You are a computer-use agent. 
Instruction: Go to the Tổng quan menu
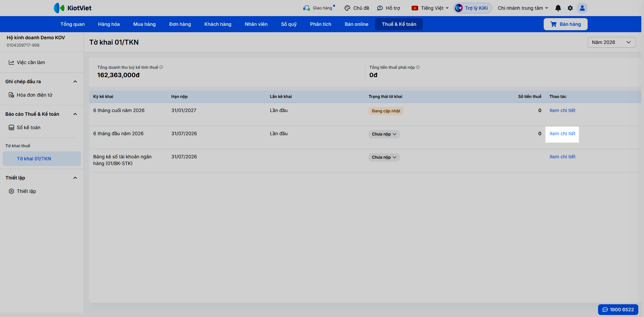tap(72, 24)
